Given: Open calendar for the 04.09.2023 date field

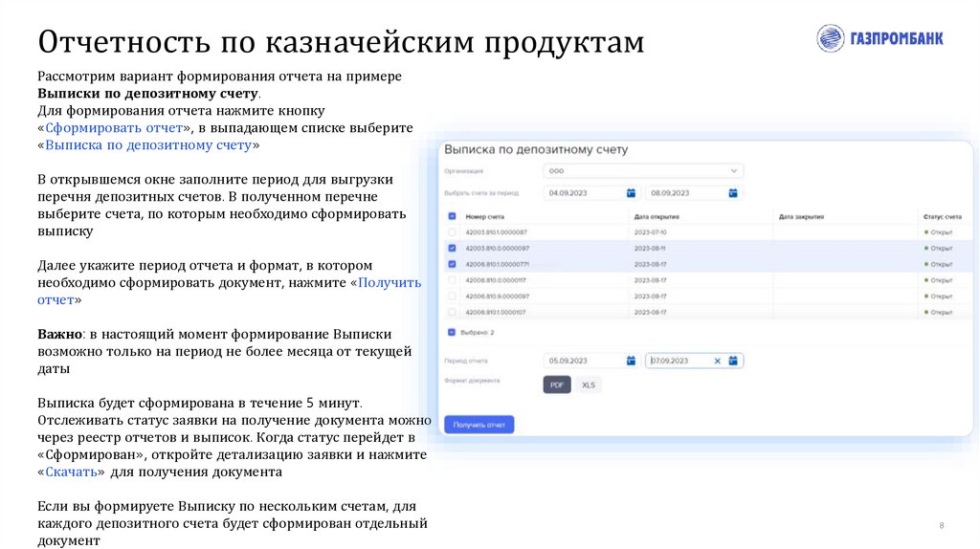Looking at the screenshot, I should tap(631, 193).
